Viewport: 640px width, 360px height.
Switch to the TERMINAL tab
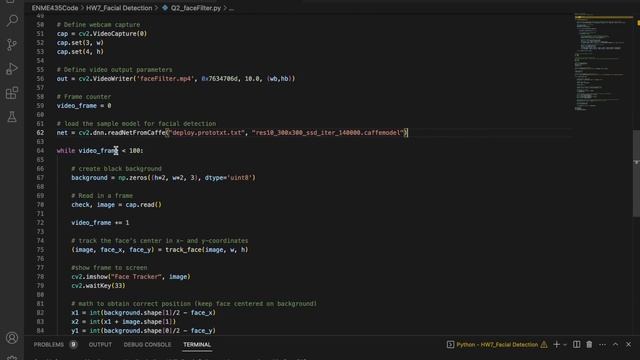(197, 344)
